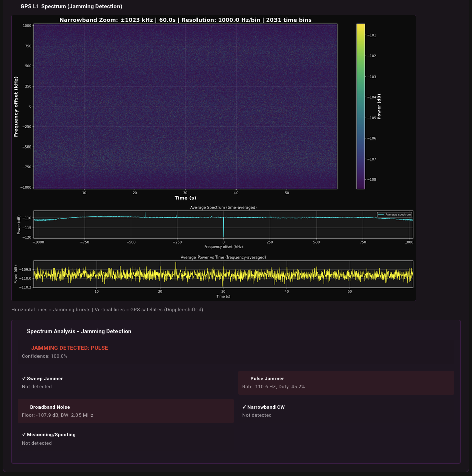The height and width of the screenshot is (476, 472).
Task: Click the Confidence: 100.0% text
Action: click(x=45, y=356)
